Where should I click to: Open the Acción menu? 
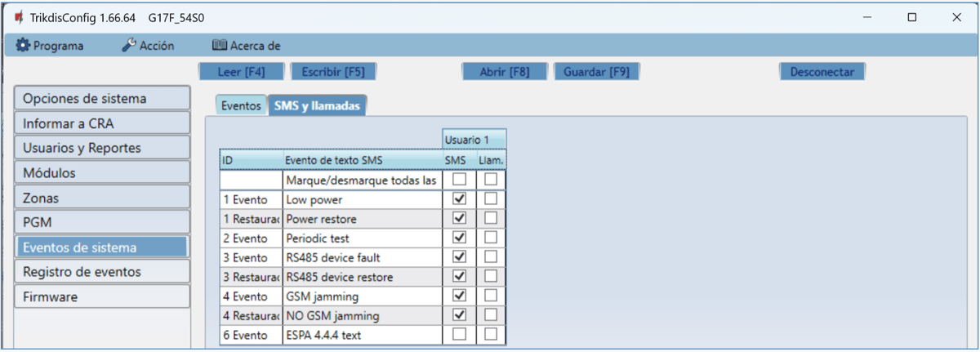click(148, 46)
